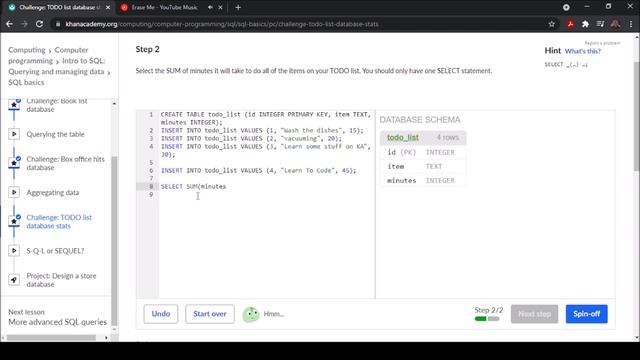Mute the YouTube Music tab audio icon
The image size is (640, 360).
(210, 7)
